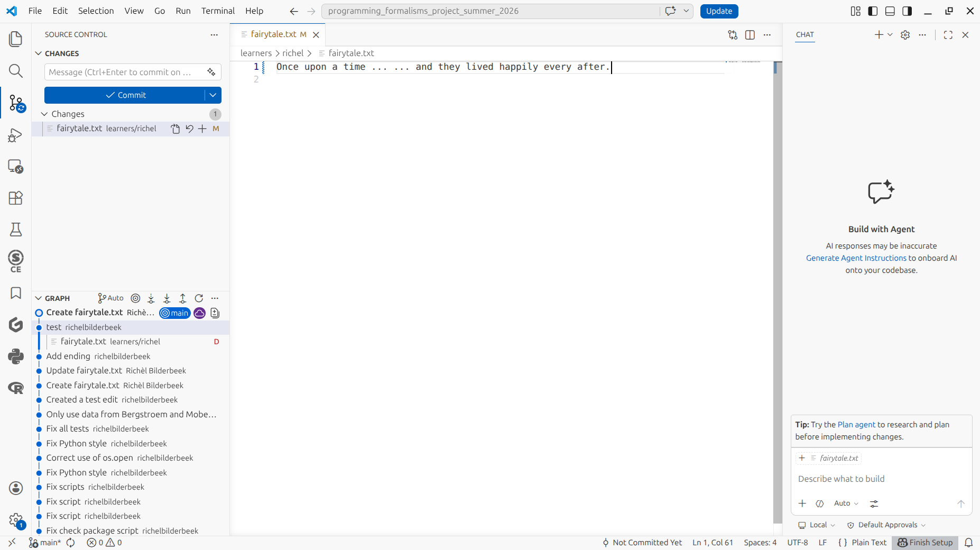Image resolution: width=980 pixels, height=550 pixels.
Task: Click the command center search box
Action: pyautogui.click(x=492, y=11)
